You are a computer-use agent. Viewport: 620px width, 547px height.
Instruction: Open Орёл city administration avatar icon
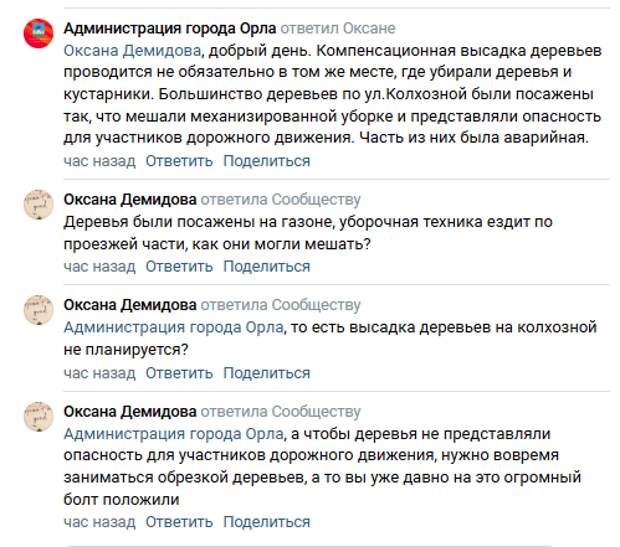38,33
